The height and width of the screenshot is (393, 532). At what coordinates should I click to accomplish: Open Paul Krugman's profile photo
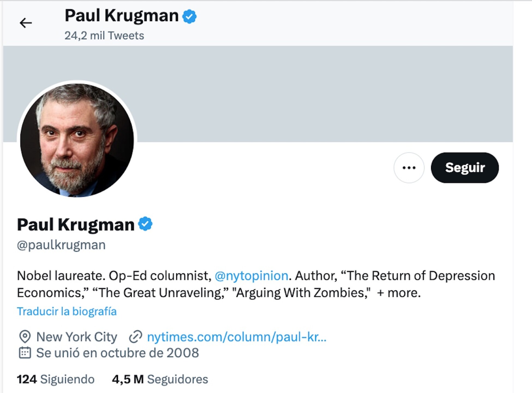(x=77, y=140)
